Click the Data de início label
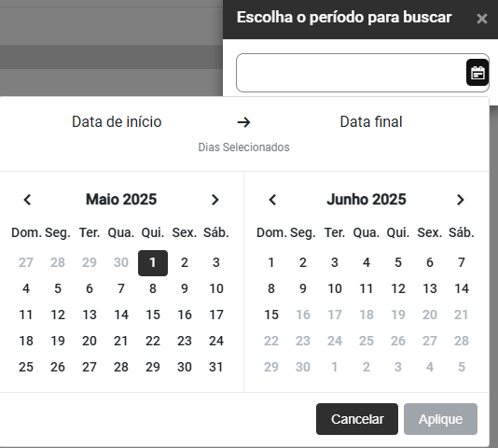This screenshot has height=448, width=498. click(x=117, y=121)
